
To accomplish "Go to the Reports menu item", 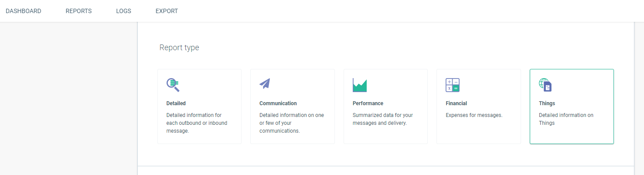I will [x=78, y=11].
